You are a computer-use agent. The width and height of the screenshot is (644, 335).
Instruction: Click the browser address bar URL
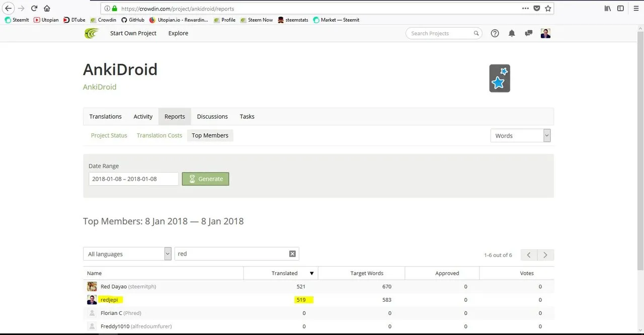click(x=178, y=9)
